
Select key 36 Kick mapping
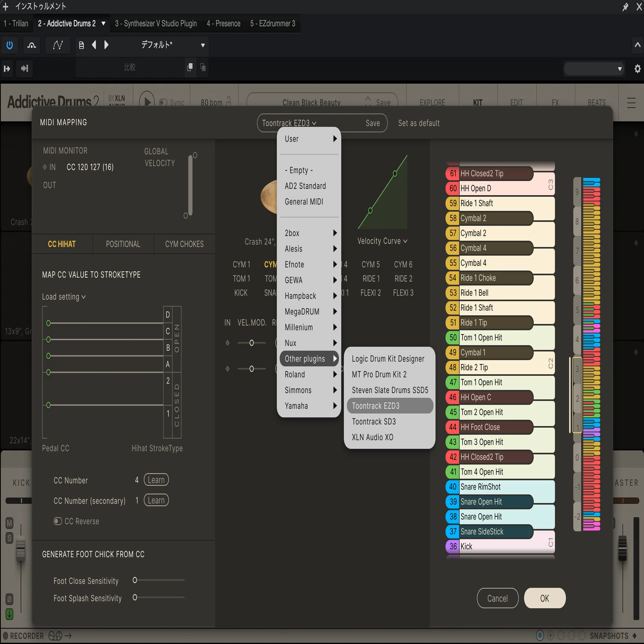point(500,546)
